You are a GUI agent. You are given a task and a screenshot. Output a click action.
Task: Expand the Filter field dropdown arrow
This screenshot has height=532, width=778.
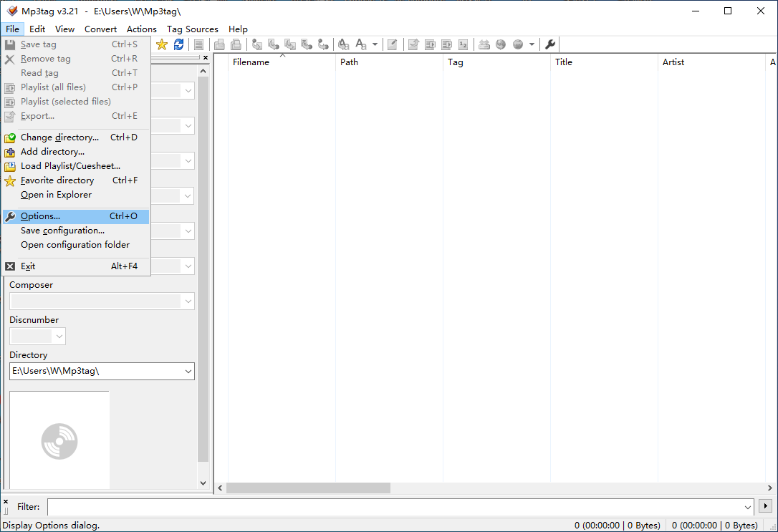(748, 507)
